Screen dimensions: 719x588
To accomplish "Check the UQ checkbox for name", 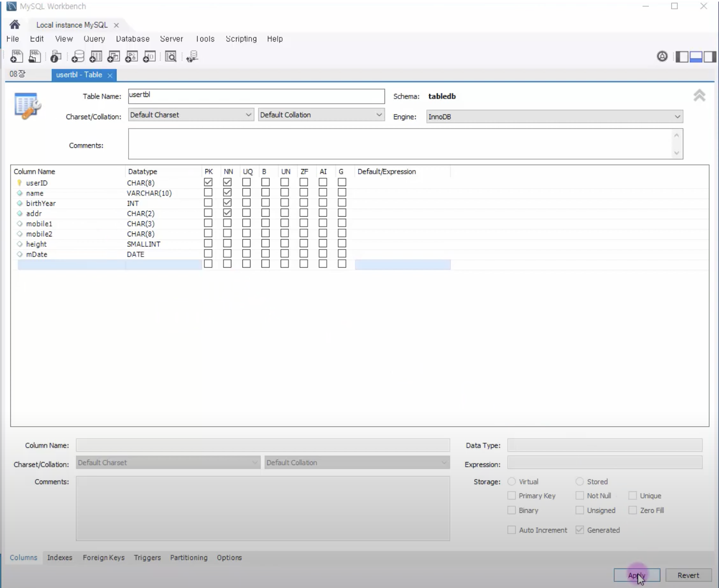I will click(246, 192).
